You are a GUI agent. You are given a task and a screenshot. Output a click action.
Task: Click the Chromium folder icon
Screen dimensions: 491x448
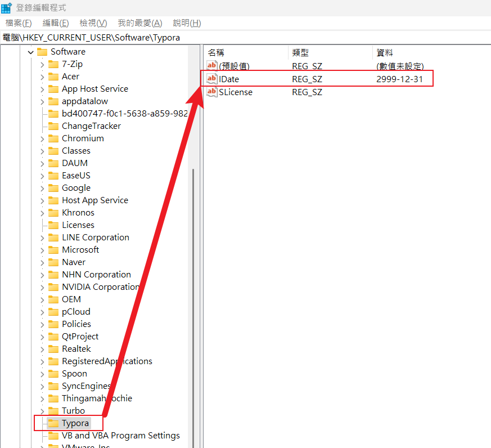point(53,138)
